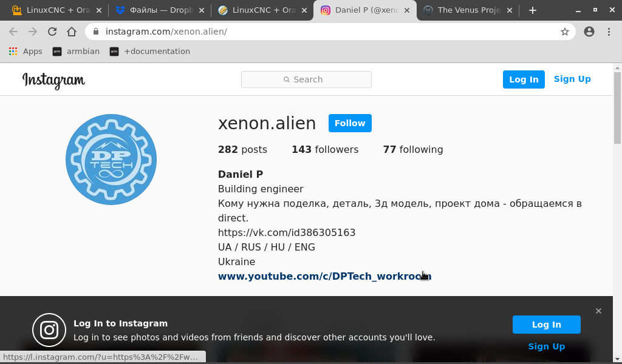Viewport: 622px width, 364px height.
Task: Go to the browser home page icon
Action: (x=72, y=32)
